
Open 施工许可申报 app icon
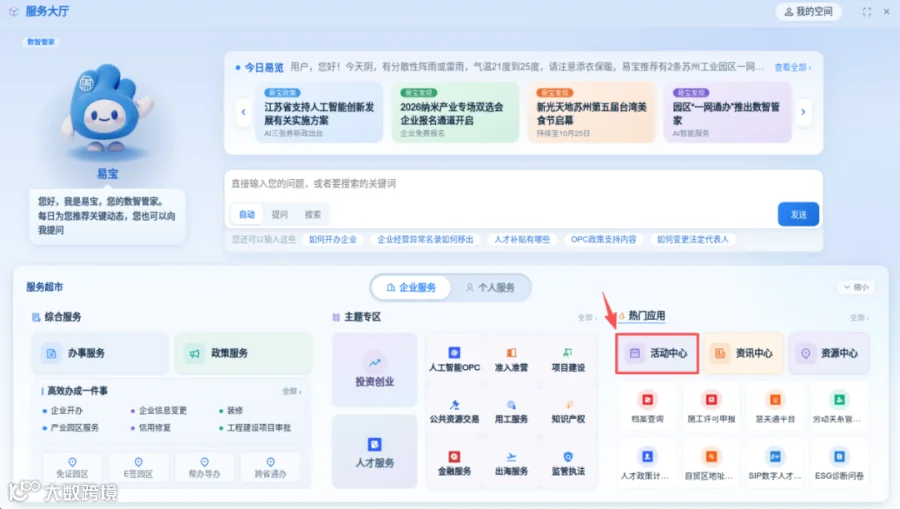pyautogui.click(x=711, y=400)
